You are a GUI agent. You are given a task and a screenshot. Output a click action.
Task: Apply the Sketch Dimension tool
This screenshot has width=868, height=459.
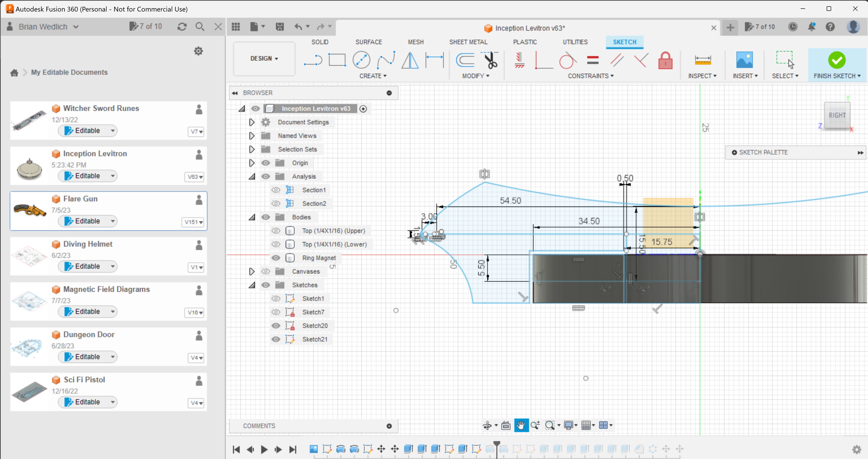coord(435,60)
